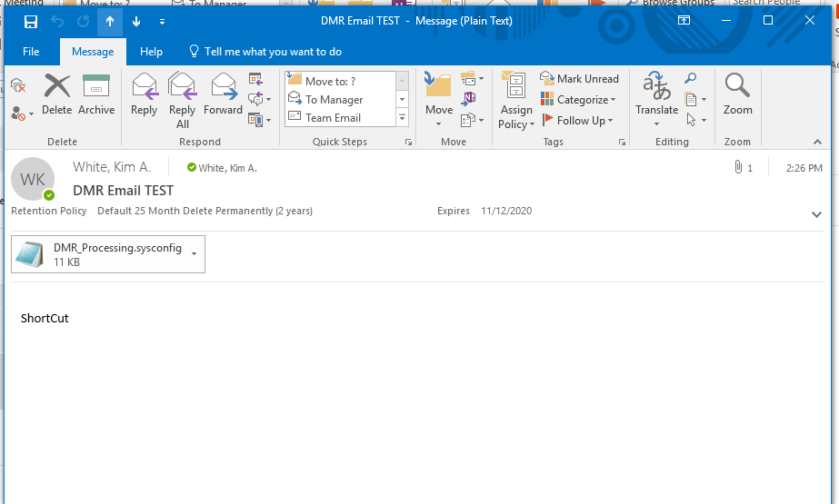839x504 pixels.
Task: Open the Related items dropdown
Action: (695, 99)
